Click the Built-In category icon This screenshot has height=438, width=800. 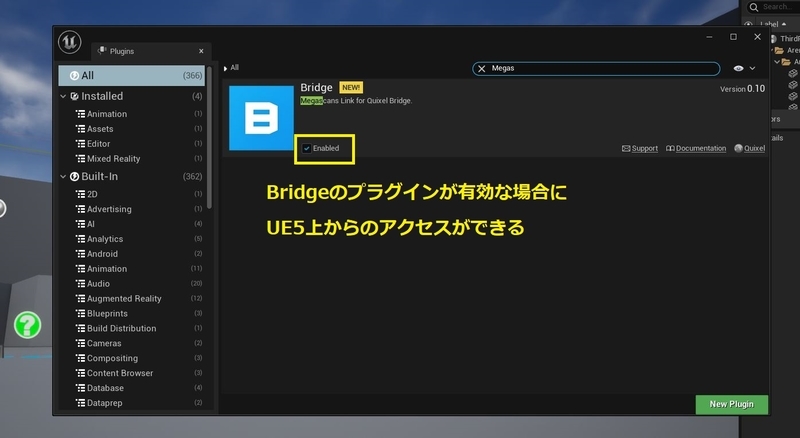point(74,176)
